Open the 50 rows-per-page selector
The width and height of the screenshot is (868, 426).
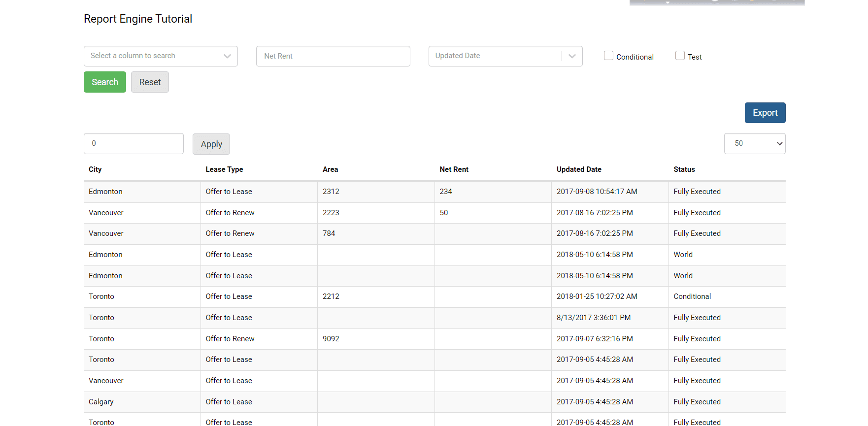[755, 143]
